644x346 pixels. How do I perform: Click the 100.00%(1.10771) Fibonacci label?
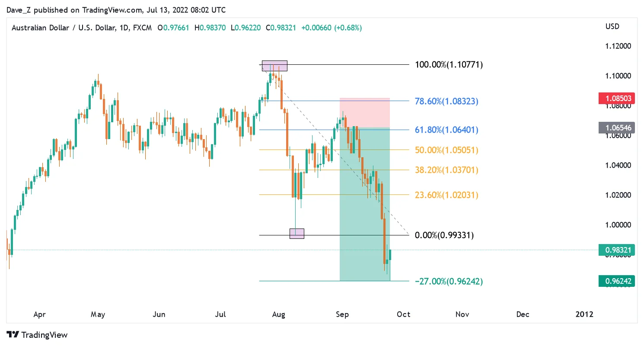point(449,65)
